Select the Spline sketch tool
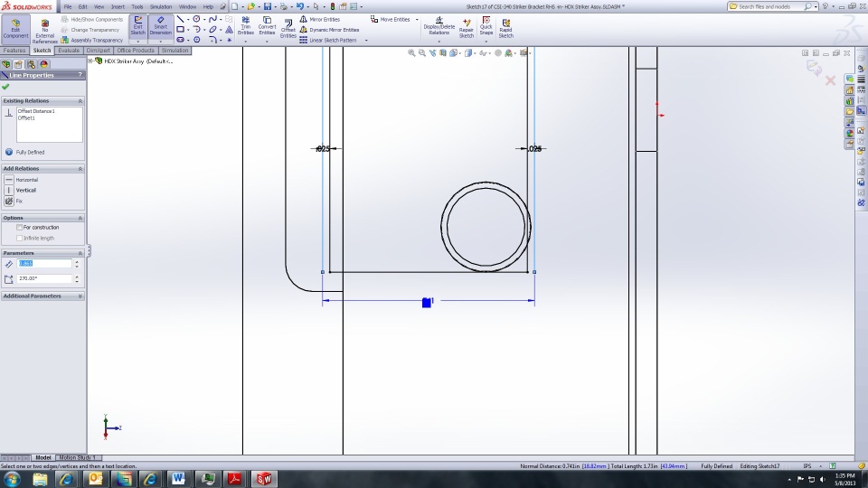Screen dimensions: 868x488 pyautogui.click(x=212, y=19)
